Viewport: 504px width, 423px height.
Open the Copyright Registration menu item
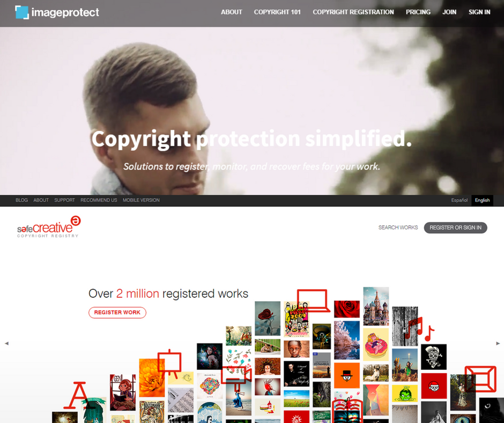[x=353, y=12]
